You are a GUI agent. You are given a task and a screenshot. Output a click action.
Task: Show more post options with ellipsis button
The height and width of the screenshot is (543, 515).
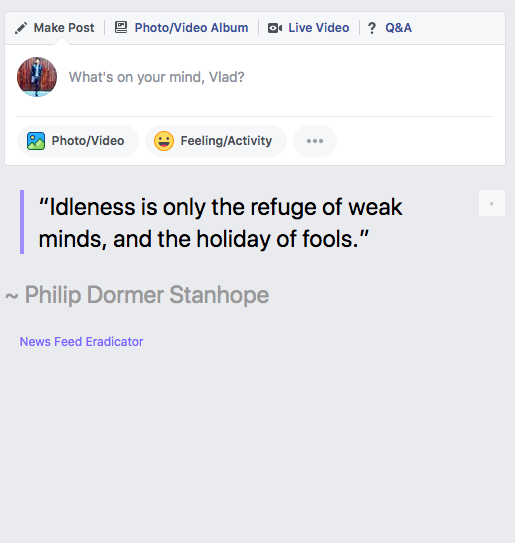315,141
